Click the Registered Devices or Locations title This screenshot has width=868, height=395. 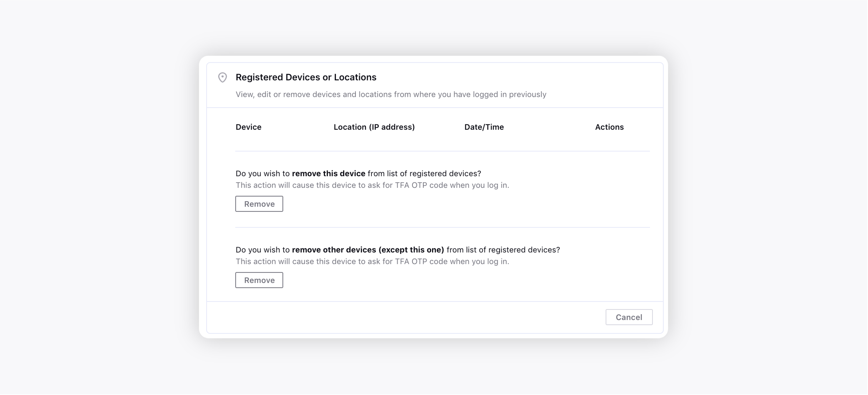point(306,77)
